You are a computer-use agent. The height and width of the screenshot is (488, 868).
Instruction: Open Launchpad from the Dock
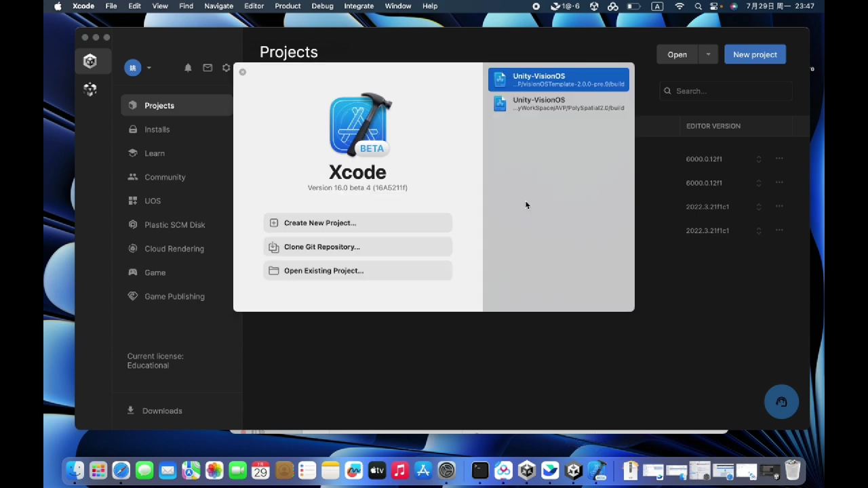click(x=98, y=470)
